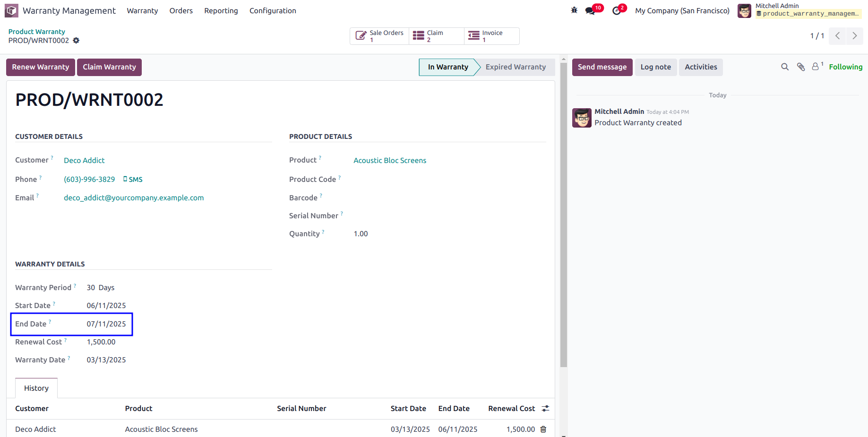Open optional columns settings in History table

pos(546,409)
